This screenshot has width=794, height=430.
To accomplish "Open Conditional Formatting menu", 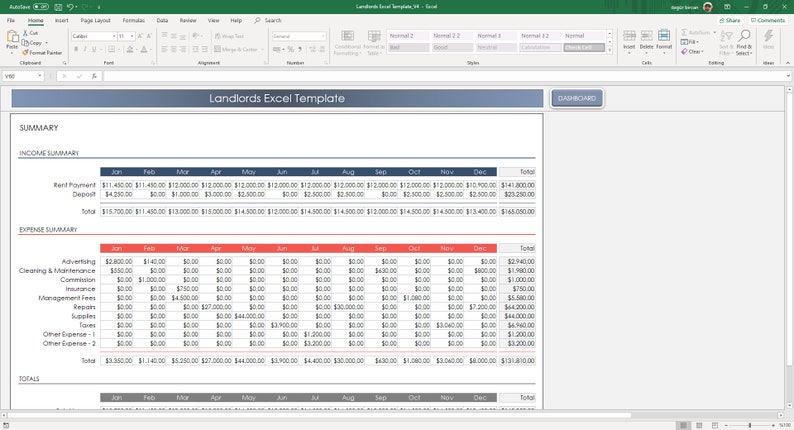I will pyautogui.click(x=347, y=43).
